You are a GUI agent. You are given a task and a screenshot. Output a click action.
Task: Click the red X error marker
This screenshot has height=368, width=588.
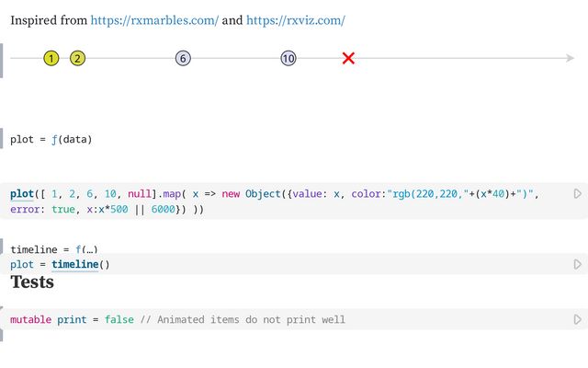coord(348,59)
